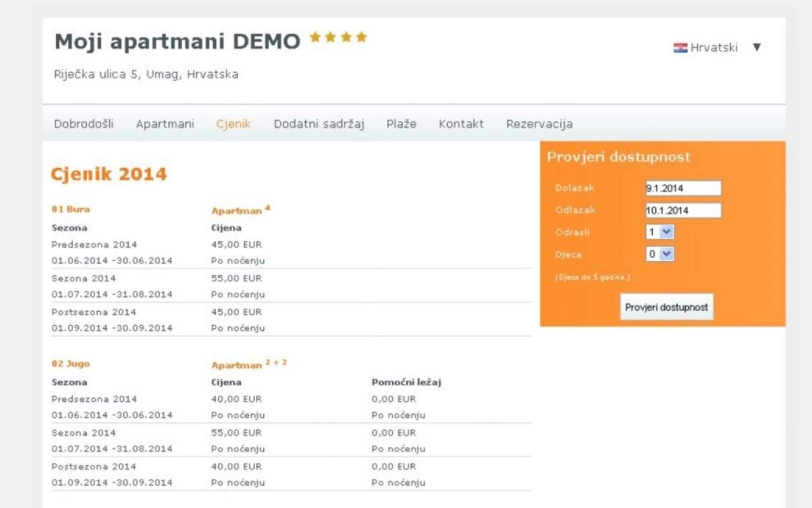
Task: Click the Odlazak date field
Action: (683, 210)
